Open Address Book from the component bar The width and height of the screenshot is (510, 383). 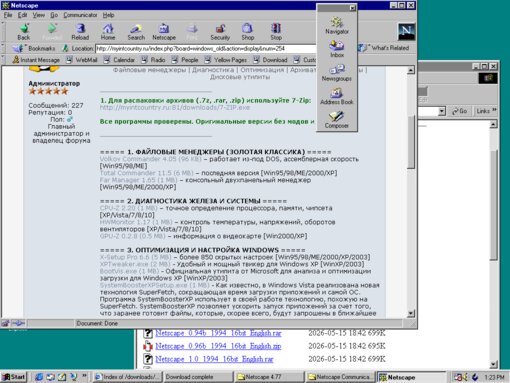point(337,96)
